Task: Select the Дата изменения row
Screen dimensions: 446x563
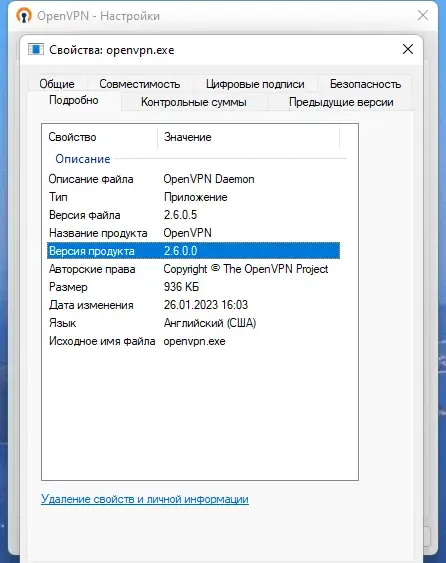Action: (x=193, y=305)
